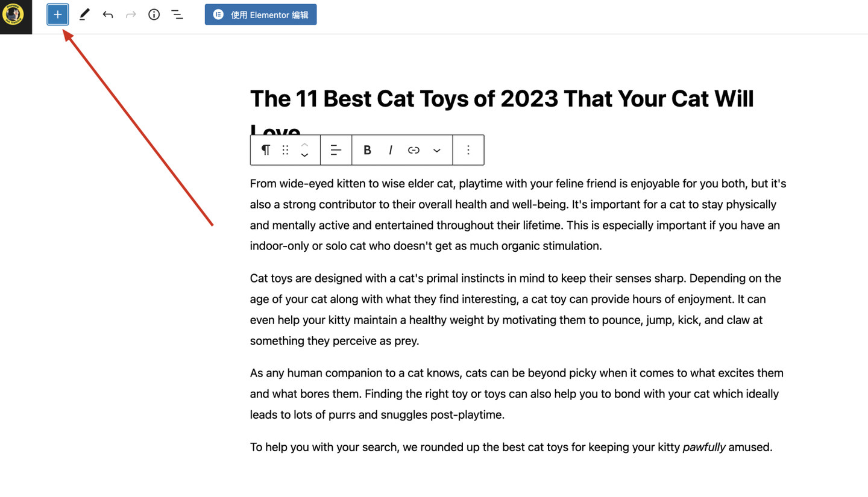Open the document Details info icon
Image resolution: width=868 pixels, height=497 pixels.
pyautogui.click(x=154, y=14)
